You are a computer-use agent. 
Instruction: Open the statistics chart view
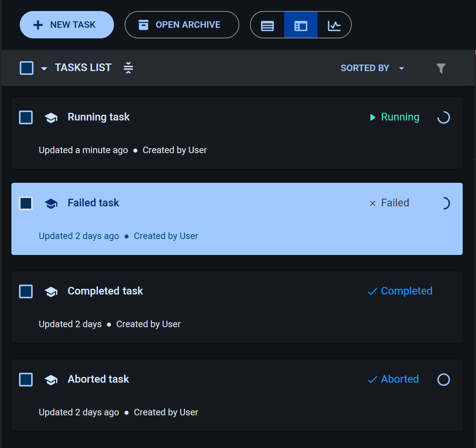pyautogui.click(x=334, y=25)
